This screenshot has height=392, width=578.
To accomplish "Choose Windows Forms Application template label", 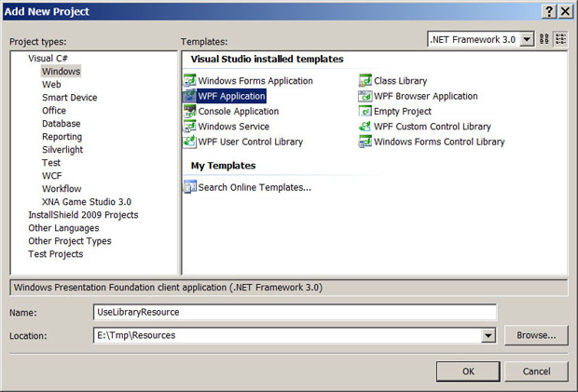I will 255,81.
